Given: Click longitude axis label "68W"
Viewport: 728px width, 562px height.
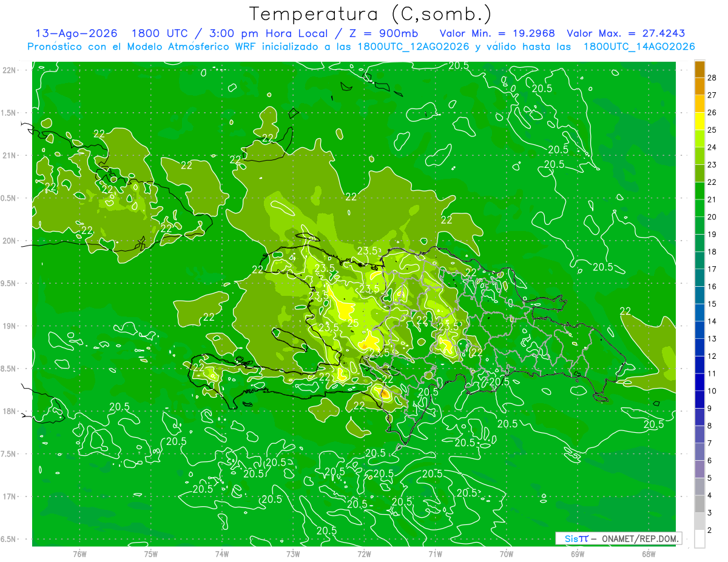Looking at the screenshot, I should click(649, 554).
